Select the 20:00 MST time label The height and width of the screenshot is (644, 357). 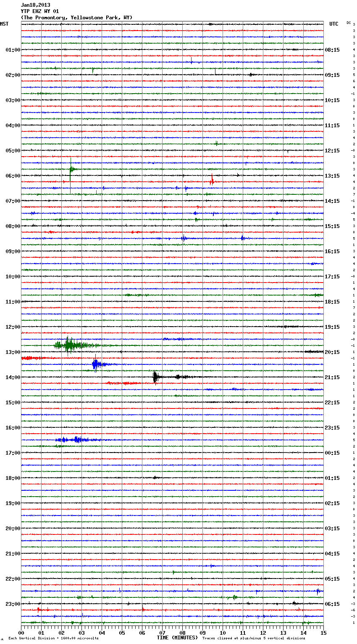click(x=13, y=529)
